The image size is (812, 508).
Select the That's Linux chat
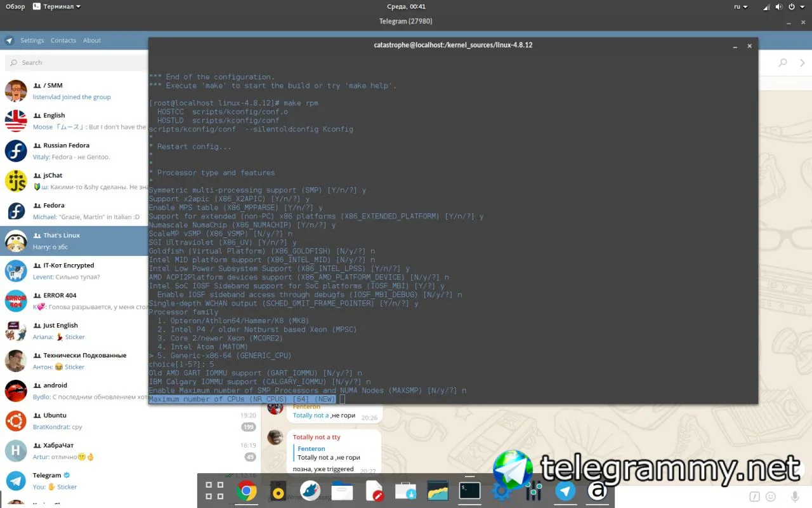point(74,241)
